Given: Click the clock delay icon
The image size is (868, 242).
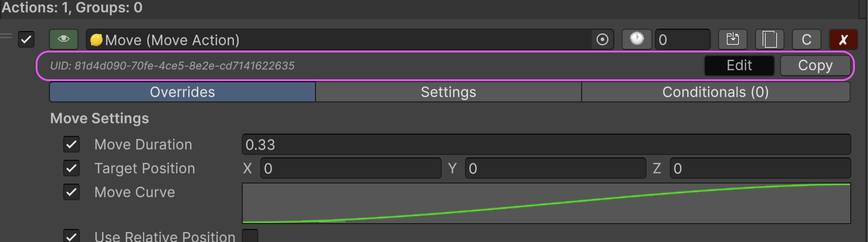Looking at the screenshot, I should point(637,40).
